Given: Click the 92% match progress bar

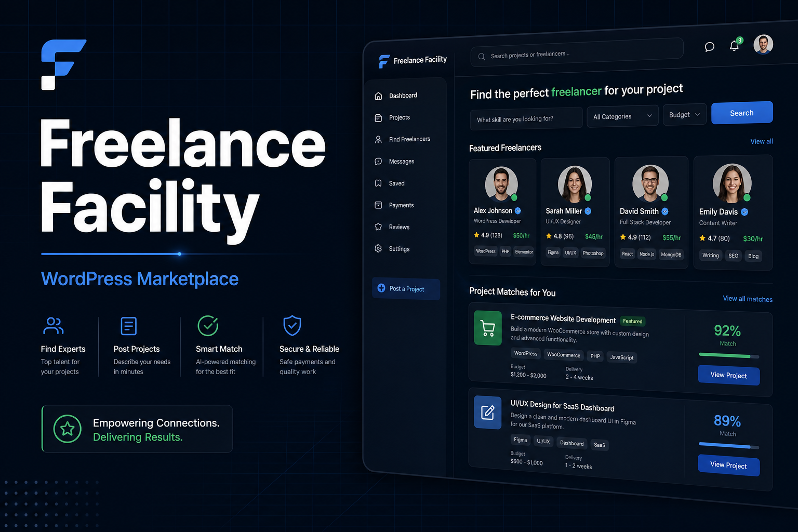Looking at the screenshot, I should pyautogui.click(x=729, y=356).
